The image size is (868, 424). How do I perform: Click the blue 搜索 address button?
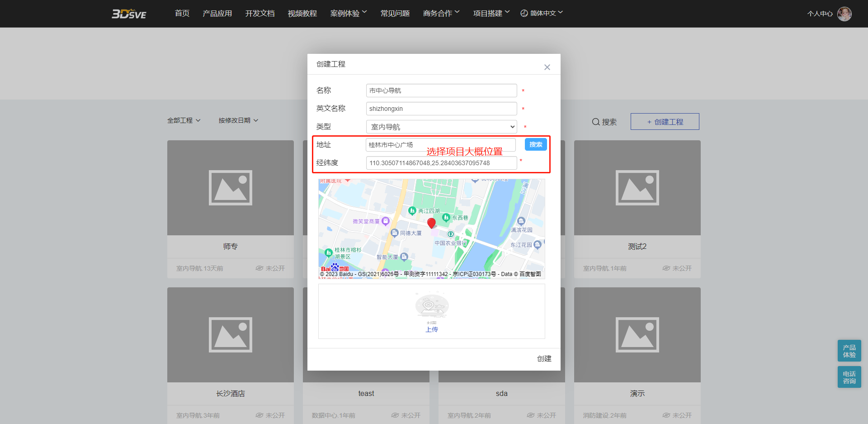point(536,144)
